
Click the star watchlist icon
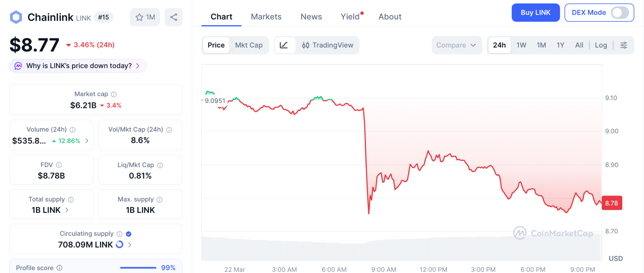(139, 17)
